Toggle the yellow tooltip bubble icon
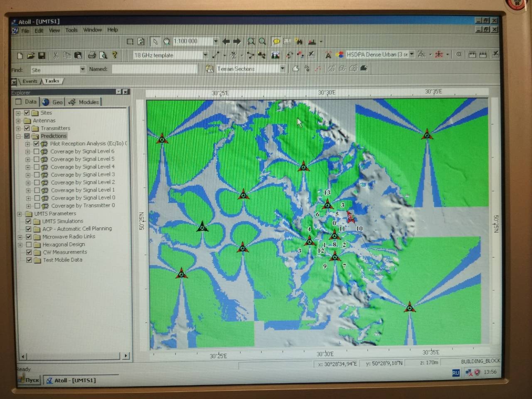The width and height of the screenshot is (532, 399). (x=276, y=41)
